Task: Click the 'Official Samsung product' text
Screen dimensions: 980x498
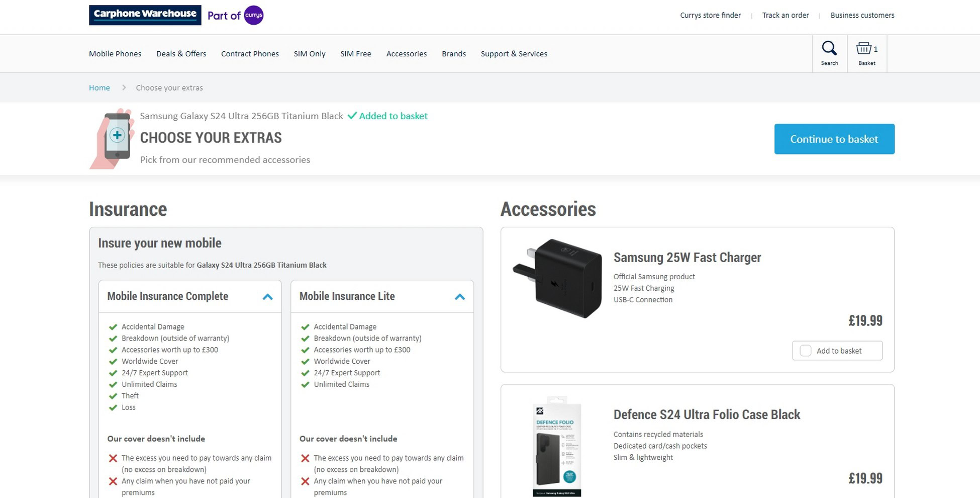Action: tap(654, 277)
